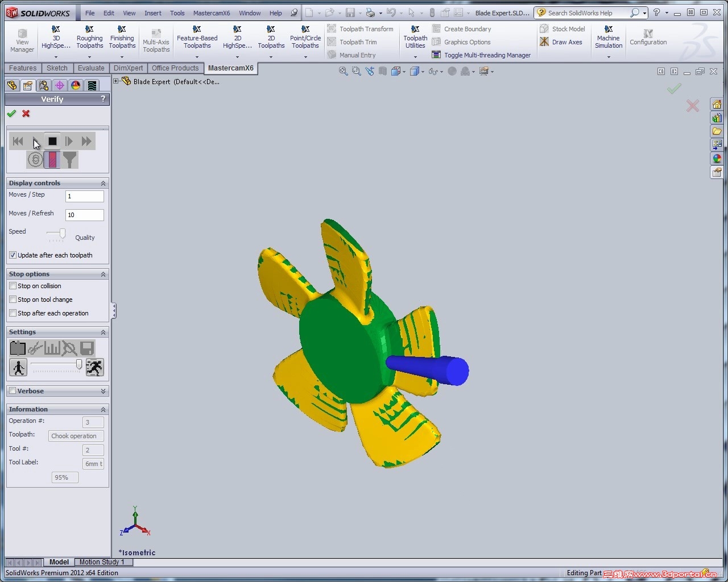Click the walking figure slow speed icon
The height and width of the screenshot is (582, 728).
click(18, 367)
